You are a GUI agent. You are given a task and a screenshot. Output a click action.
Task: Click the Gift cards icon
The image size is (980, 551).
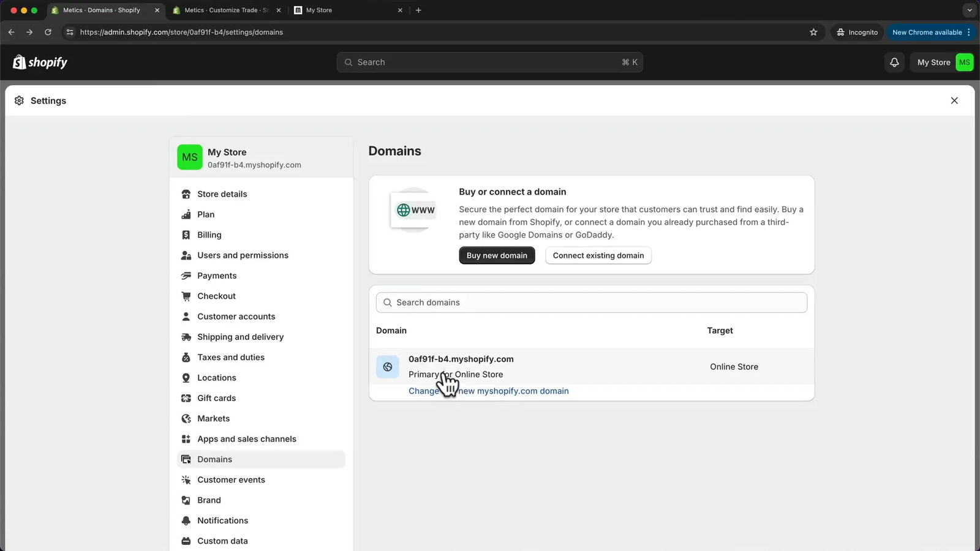pos(186,398)
